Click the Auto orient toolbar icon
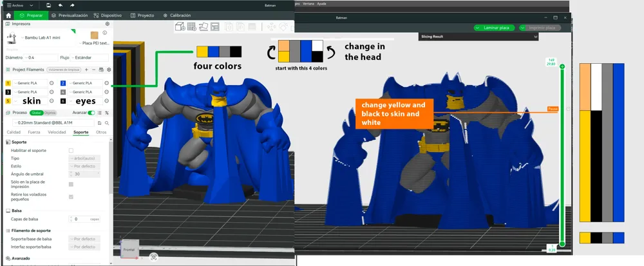The width and height of the screenshot is (644, 266). (204, 26)
